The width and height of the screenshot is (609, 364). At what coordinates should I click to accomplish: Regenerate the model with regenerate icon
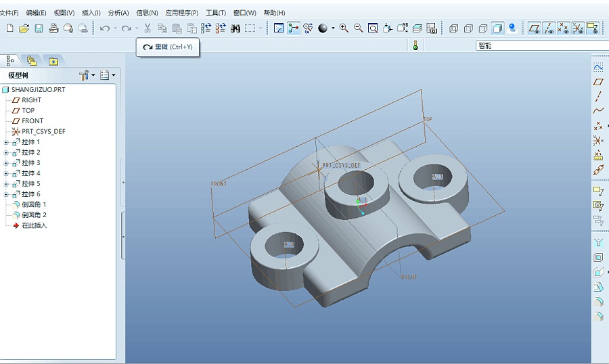206,28
